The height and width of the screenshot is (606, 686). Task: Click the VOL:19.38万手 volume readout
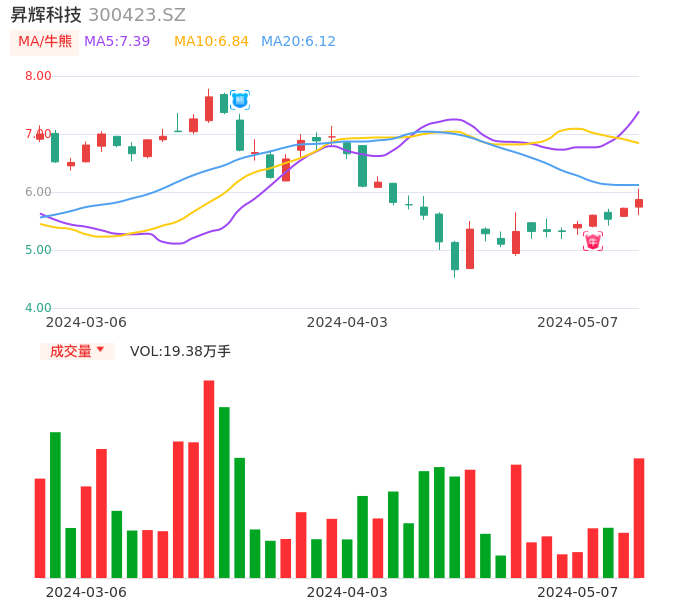(180, 351)
